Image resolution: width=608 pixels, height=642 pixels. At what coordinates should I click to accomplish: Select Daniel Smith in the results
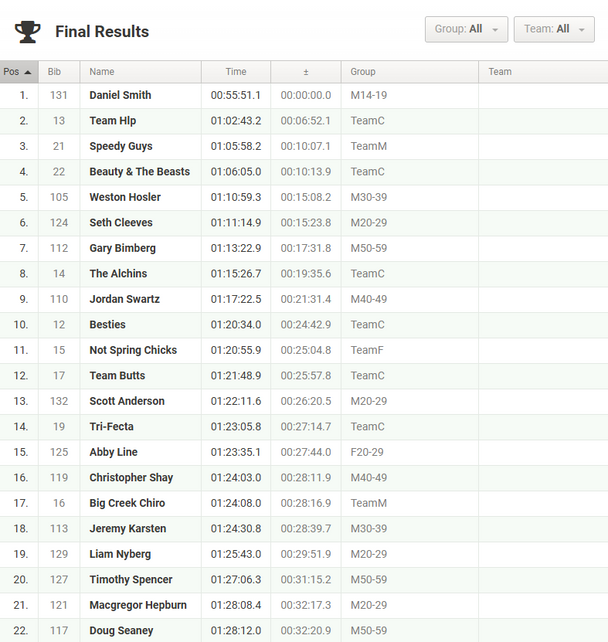coord(120,95)
